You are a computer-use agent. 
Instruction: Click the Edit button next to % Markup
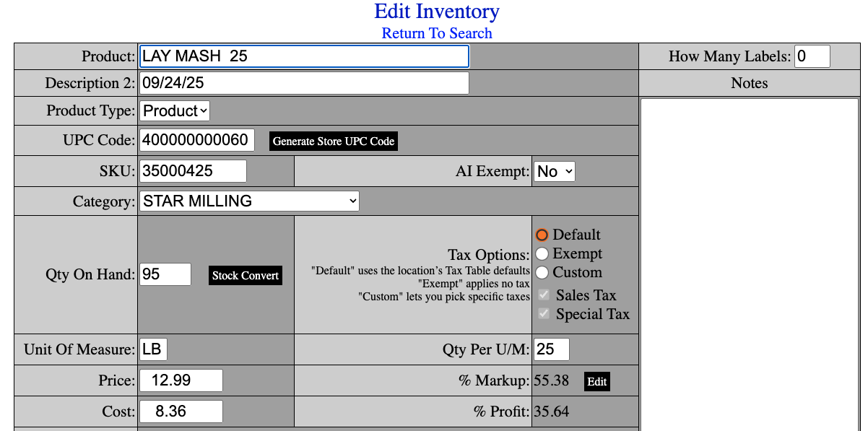point(596,381)
